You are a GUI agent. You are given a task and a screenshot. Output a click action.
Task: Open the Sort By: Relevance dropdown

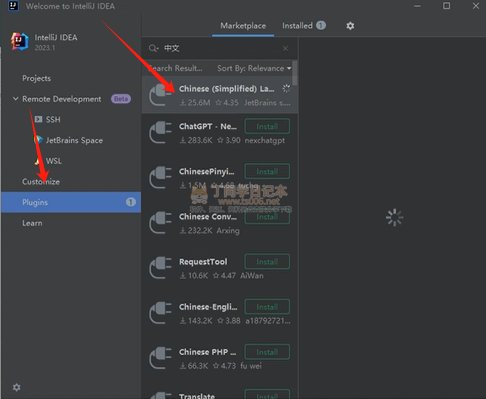(254, 68)
